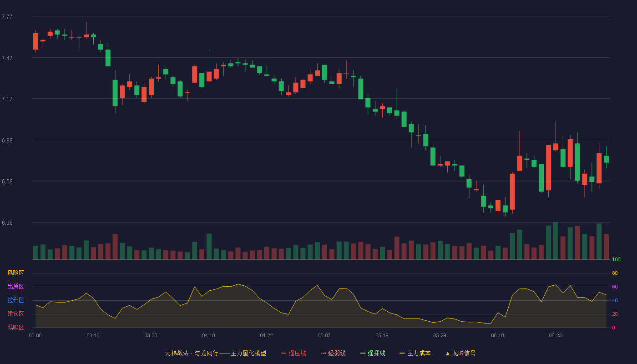Toggle the 主力成本 legend series
This screenshot has width=637, height=364.
click(x=415, y=353)
